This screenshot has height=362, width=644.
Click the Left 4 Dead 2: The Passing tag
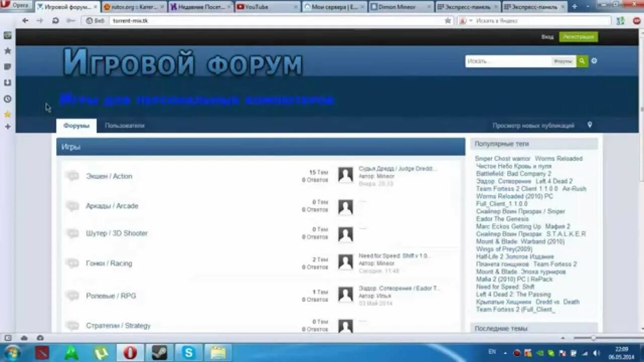coord(513,295)
